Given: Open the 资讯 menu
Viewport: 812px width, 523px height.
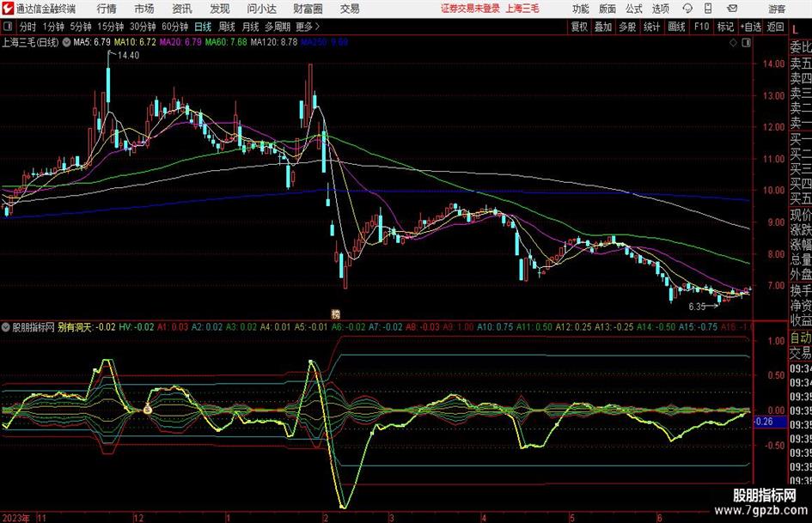Looking at the screenshot, I should click(x=182, y=9).
